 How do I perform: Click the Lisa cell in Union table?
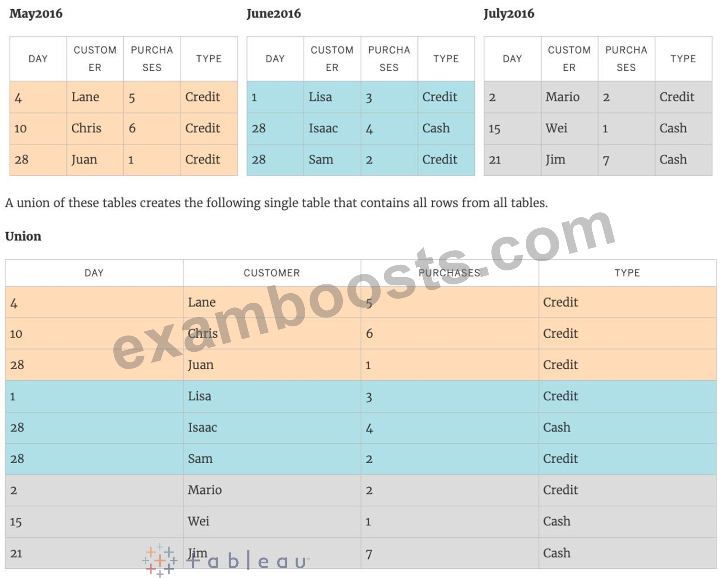(x=272, y=396)
